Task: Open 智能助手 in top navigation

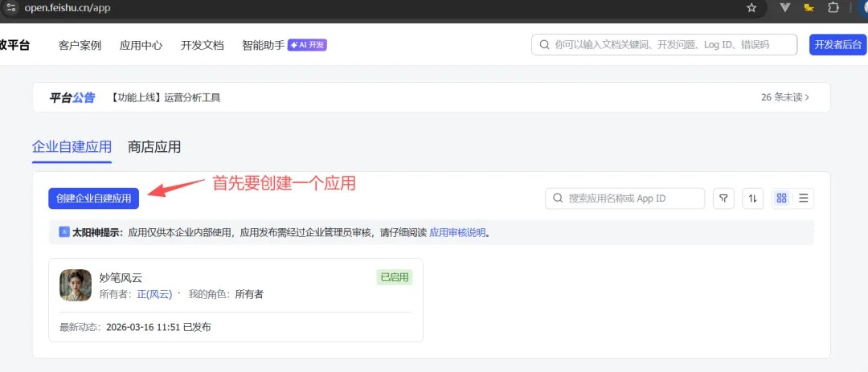Action: point(263,45)
